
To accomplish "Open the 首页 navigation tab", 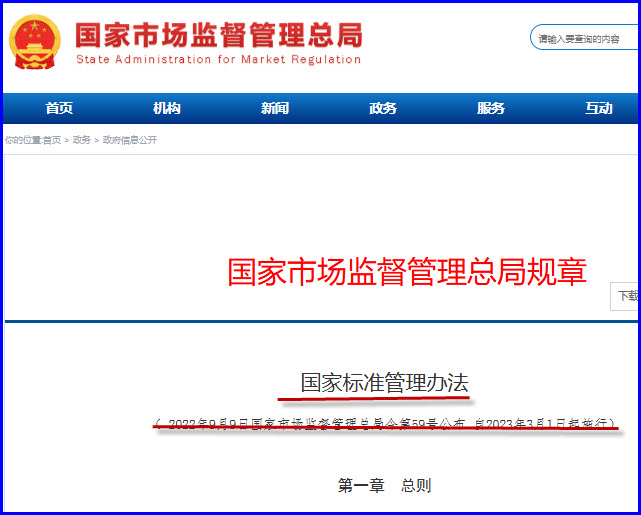I will pyautogui.click(x=59, y=108).
